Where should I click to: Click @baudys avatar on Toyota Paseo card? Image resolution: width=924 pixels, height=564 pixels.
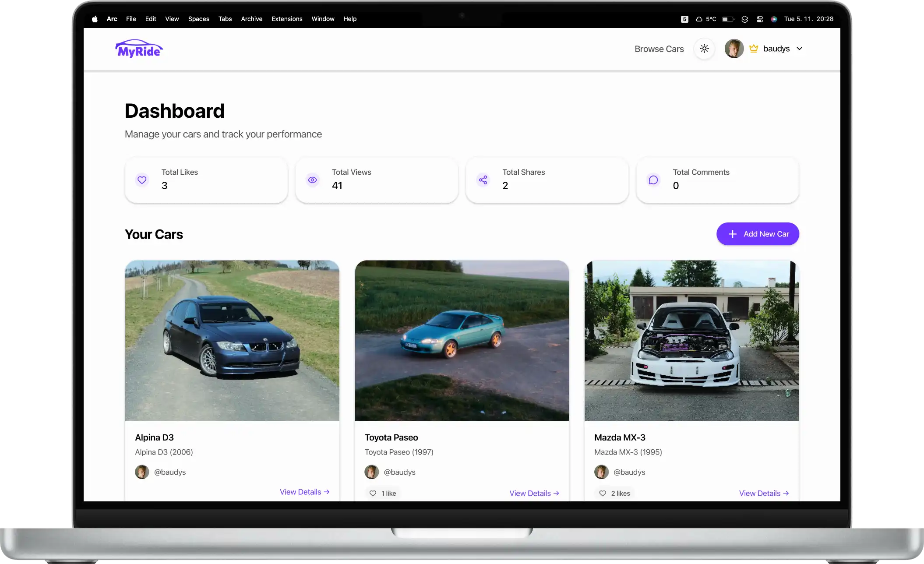click(x=371, y=472)
